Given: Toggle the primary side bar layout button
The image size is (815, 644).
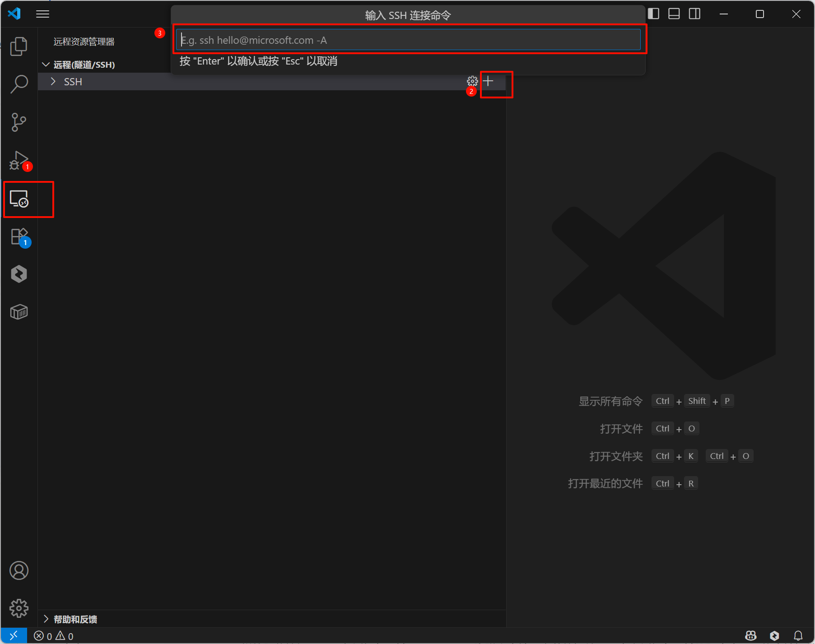Looking at the screenshot, I should point(653,14).
